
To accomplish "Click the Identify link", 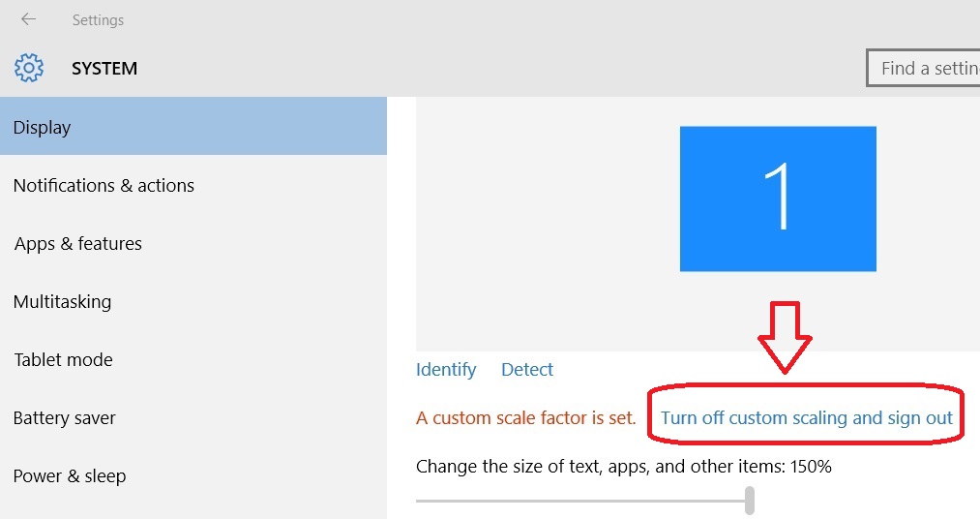I will (x=446, y=369).
